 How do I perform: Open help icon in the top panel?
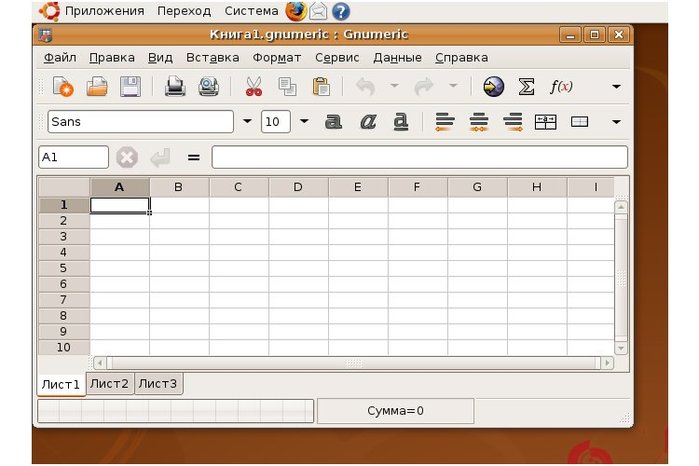point(341,12)
